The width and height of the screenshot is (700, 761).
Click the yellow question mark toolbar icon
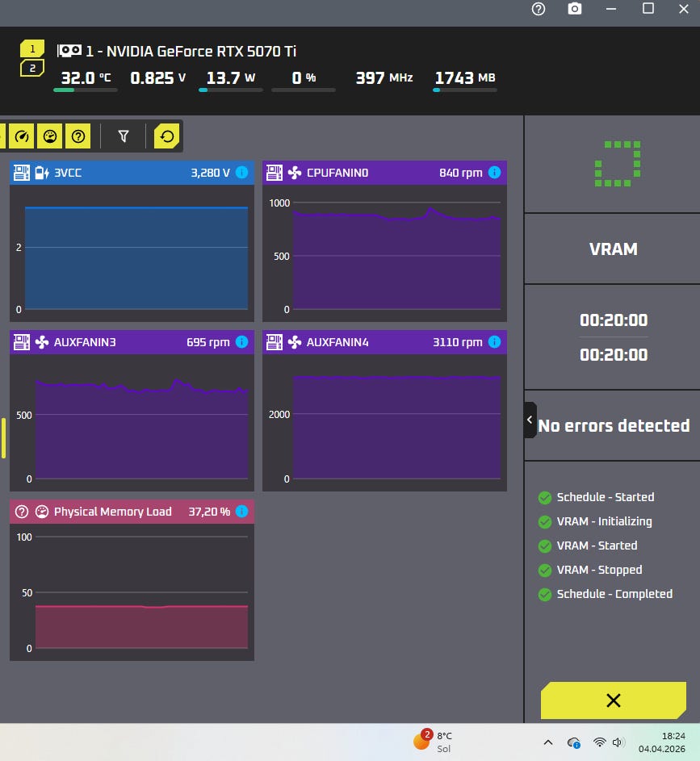point(78,136)
